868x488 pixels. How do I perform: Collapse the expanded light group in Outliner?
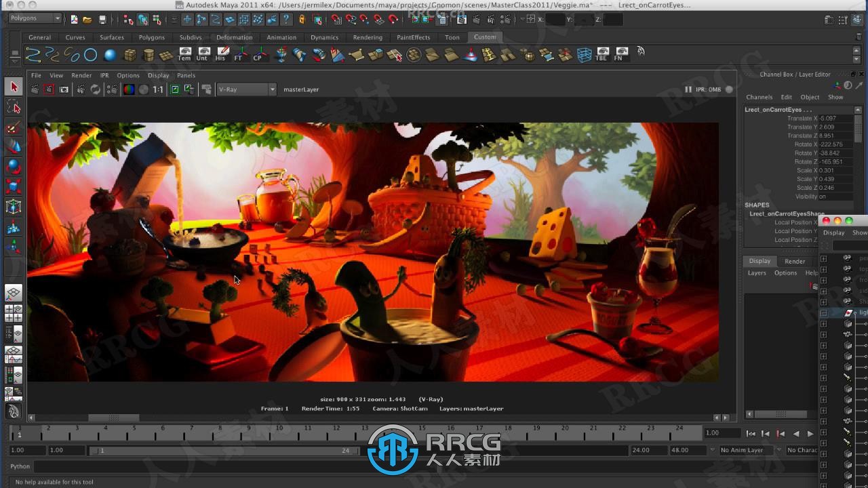coord(824,313)
